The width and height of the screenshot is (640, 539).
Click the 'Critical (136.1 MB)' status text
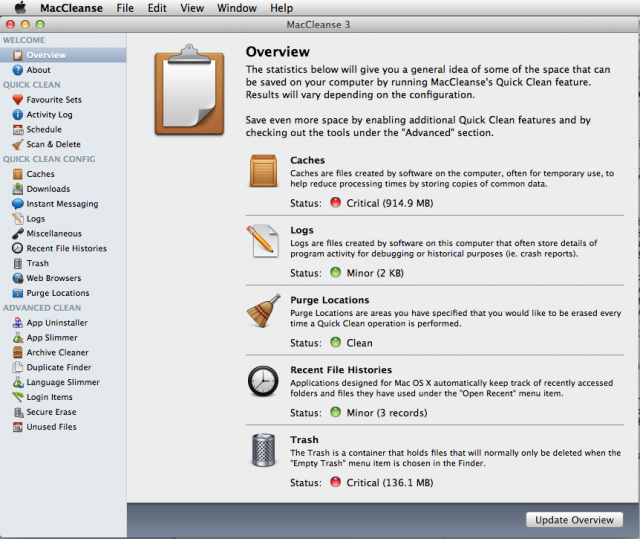[390, 483]
